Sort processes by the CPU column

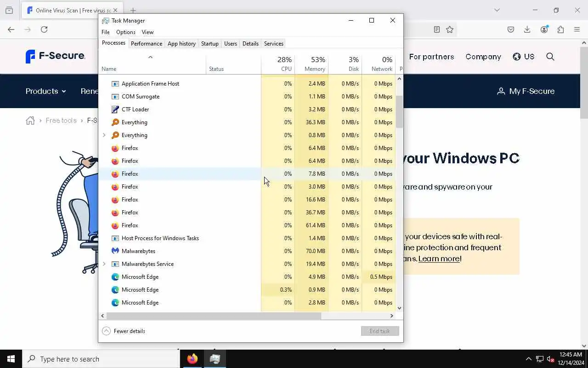click(278, 64)
